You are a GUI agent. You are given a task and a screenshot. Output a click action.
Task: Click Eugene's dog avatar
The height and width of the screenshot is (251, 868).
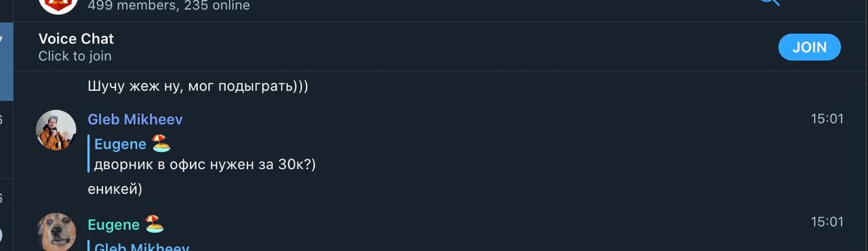pos(56,232)
